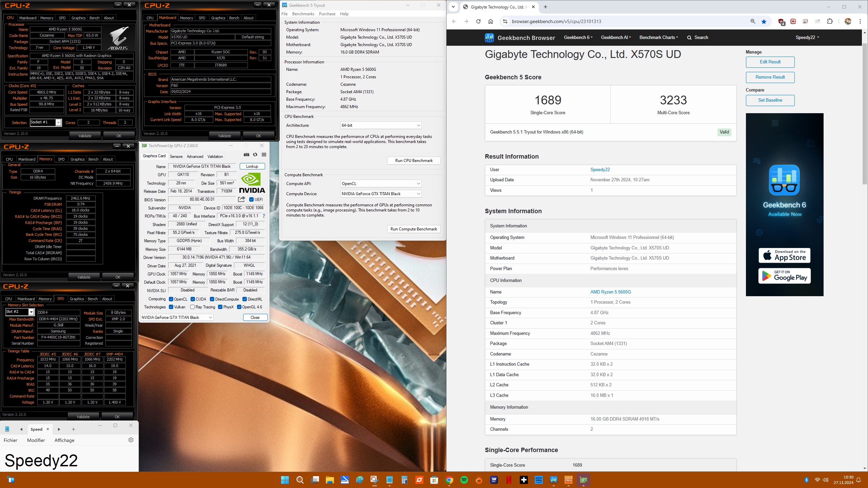Click the GPU-Z refresh icon

pos(255,155)
